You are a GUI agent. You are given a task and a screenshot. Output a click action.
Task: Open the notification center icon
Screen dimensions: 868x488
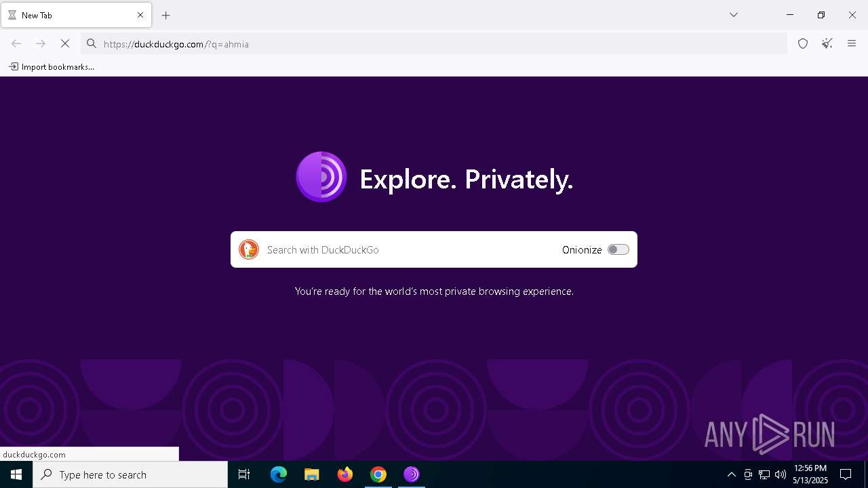pos(846,474)
